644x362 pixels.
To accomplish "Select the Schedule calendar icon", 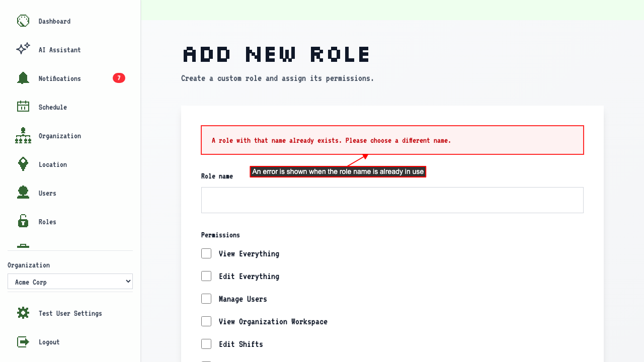I will point(23,106).
